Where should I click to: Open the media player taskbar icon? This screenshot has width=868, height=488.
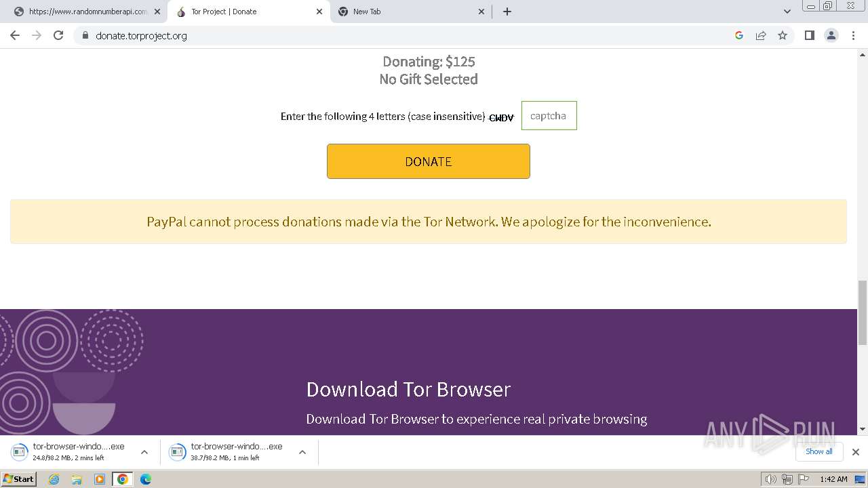(100, 479)
